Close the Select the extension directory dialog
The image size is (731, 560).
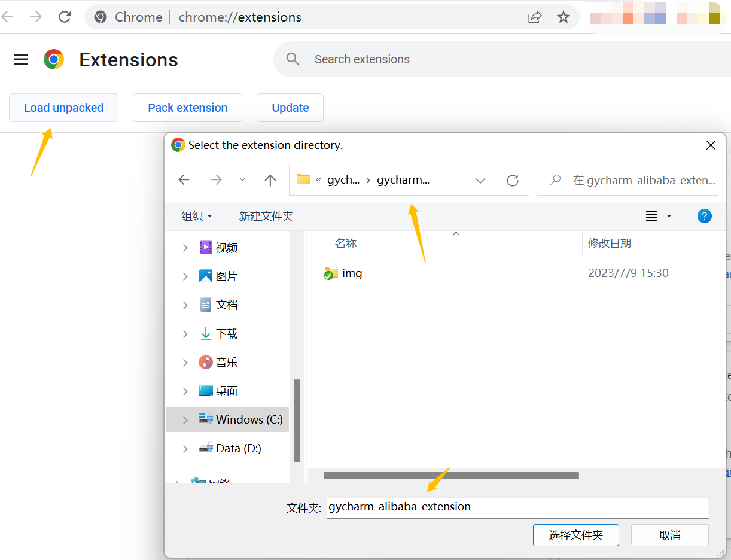pos(711,145)
